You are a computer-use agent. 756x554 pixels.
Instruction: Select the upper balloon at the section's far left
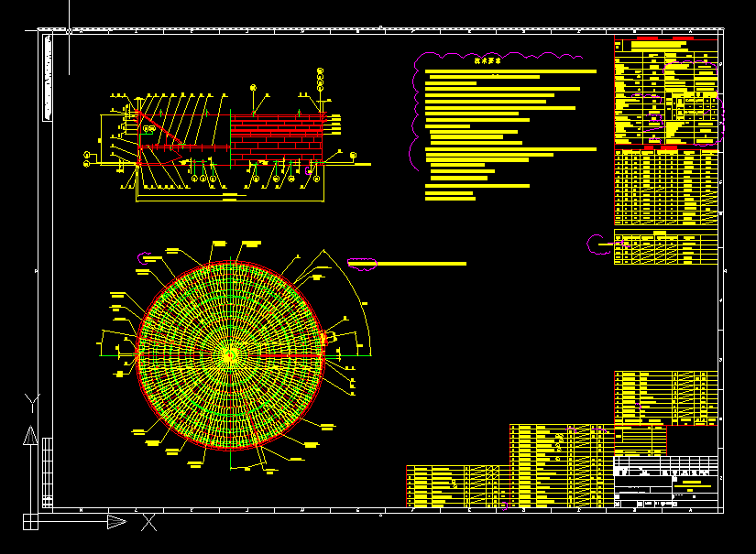(x=87, y=155)
